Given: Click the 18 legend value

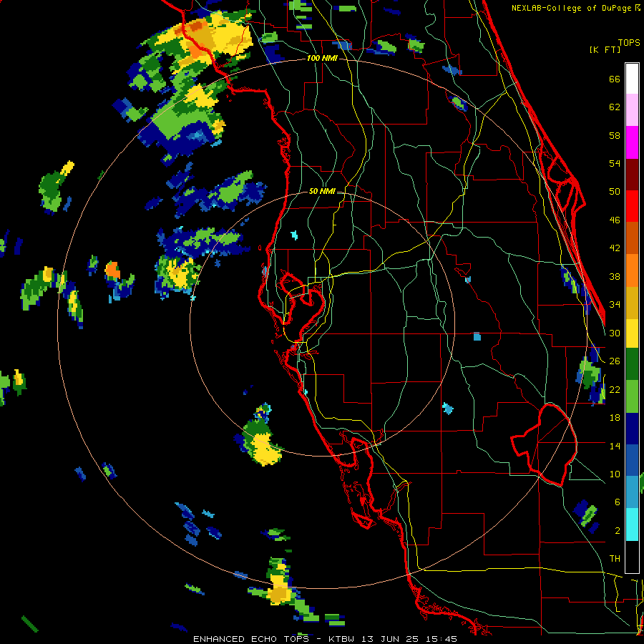Looking at the screenshot, I should [x=615, y=418].
